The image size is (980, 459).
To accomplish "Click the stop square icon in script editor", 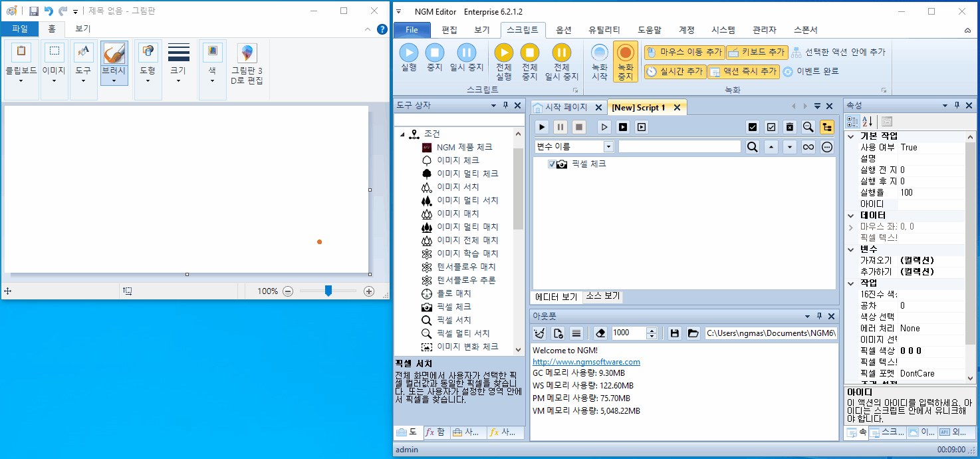I will point(579,127).
